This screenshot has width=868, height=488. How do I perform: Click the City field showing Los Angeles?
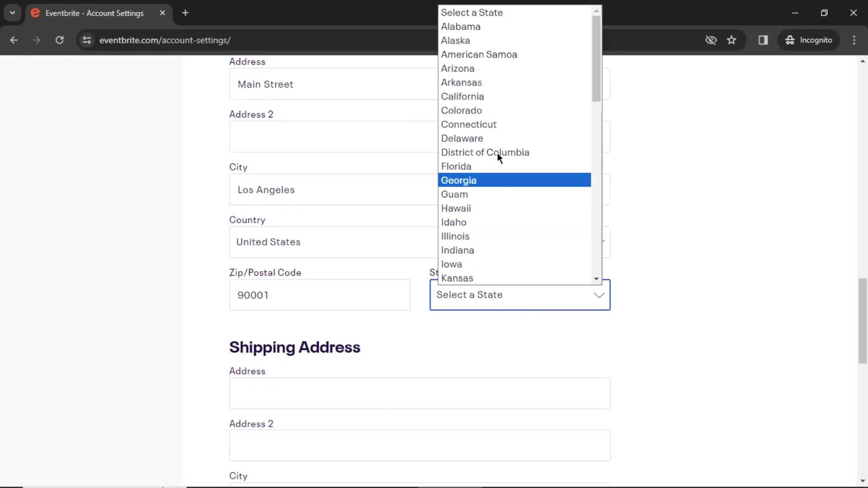point(320,189)
